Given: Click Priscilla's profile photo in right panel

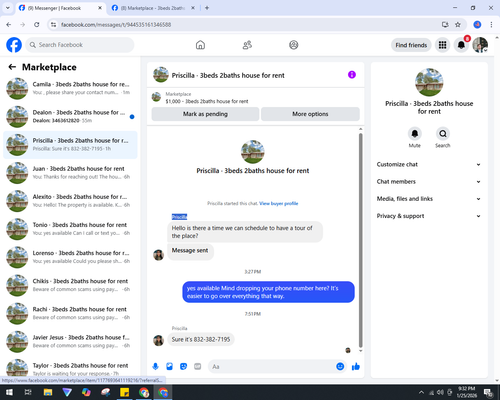Looking at the screenshot, I should (x=429, y=82).
